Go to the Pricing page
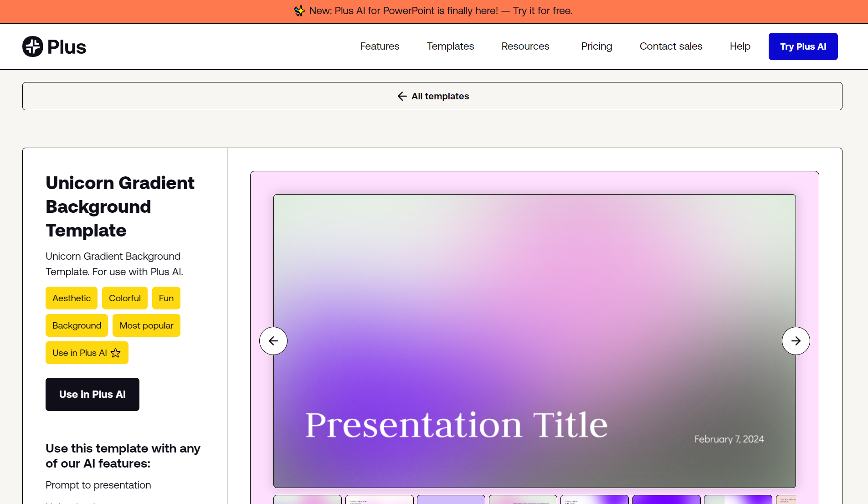 597,46
